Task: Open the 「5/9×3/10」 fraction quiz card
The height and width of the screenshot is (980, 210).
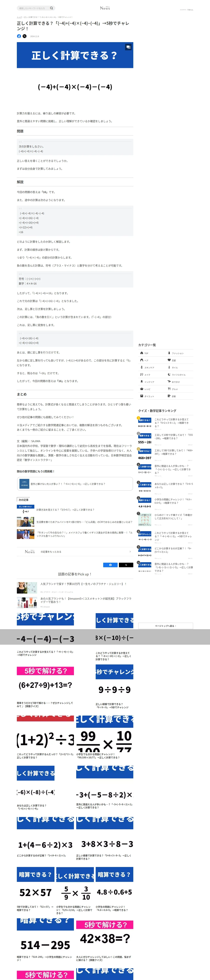Action: (x=75, y=891)
